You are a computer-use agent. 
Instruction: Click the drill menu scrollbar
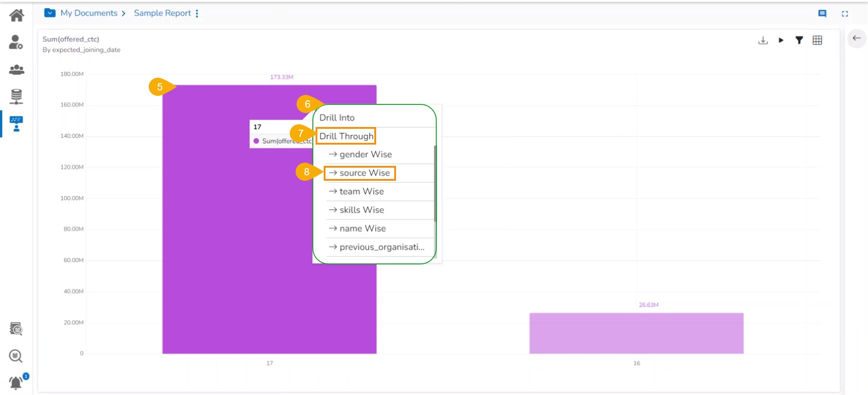click(x=435, y=183)
